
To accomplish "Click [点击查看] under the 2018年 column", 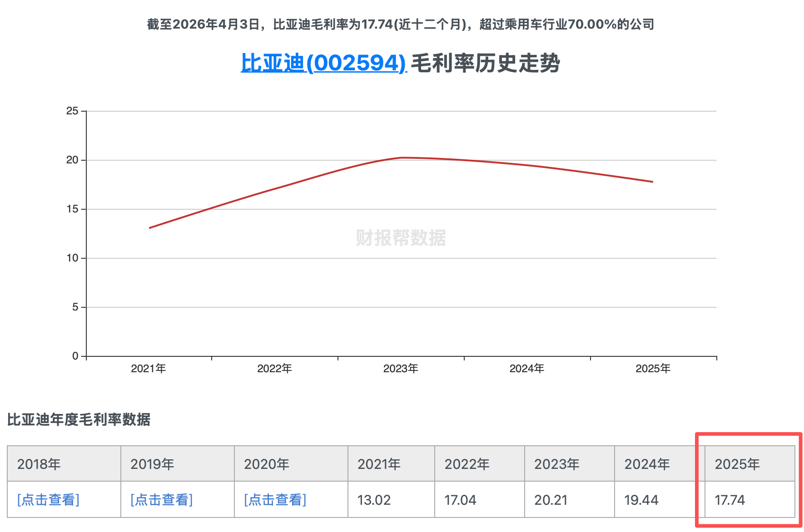I will coord(48,500).
